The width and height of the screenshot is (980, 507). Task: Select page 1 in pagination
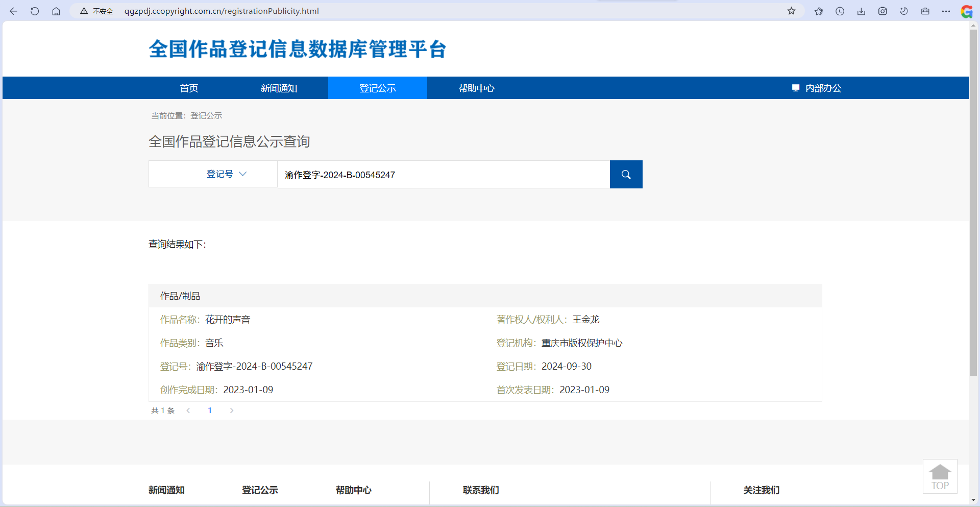pyautogui.click(x=210, y=411)
